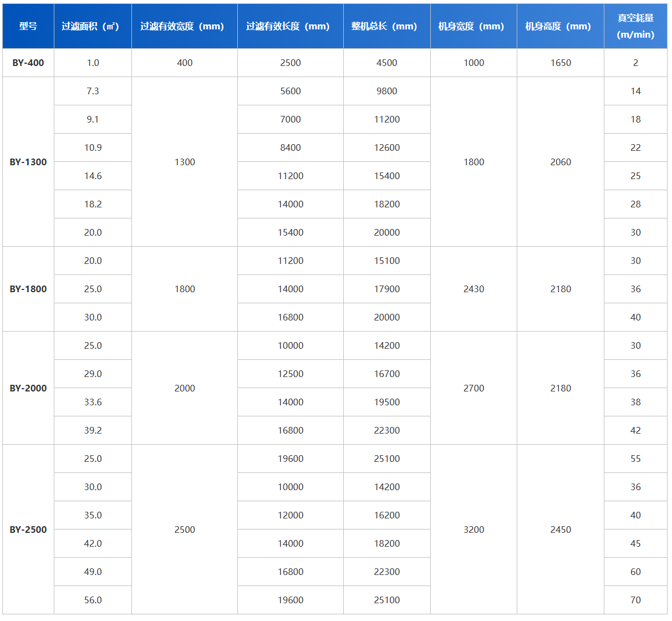Select the BY-2000 model label
The image size is (672, 621).
28,388
